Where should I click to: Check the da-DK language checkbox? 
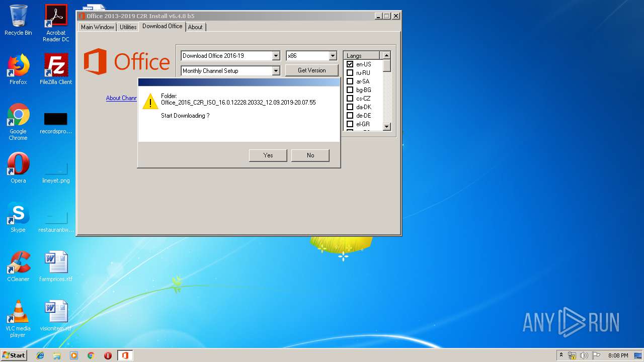coord(350,107)
